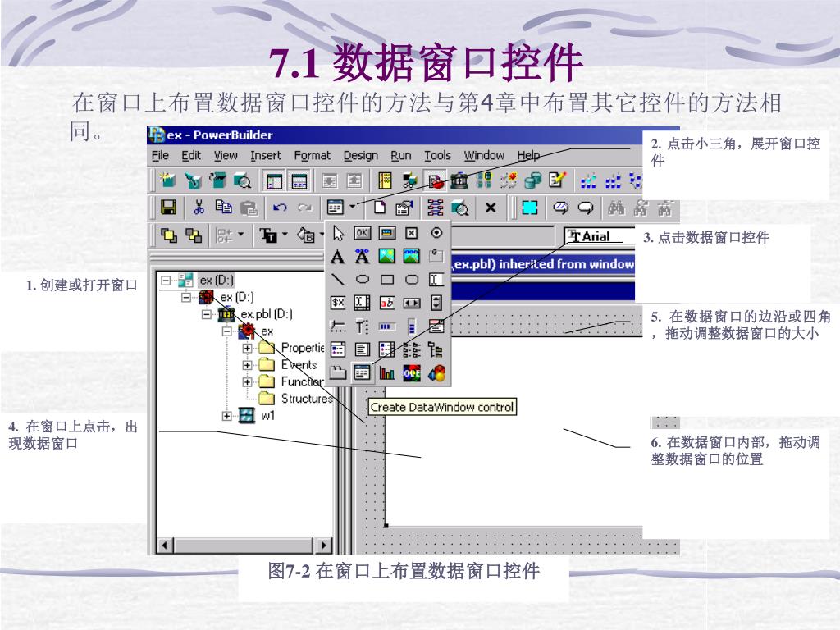
Task: Select the horizontal scrollbar control
Action: tap(412, 303)
